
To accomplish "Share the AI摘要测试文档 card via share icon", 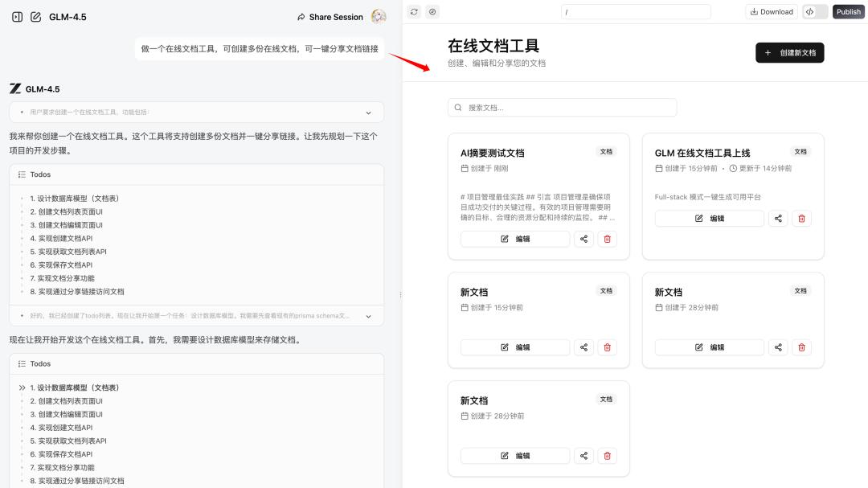I will point(584,239).
